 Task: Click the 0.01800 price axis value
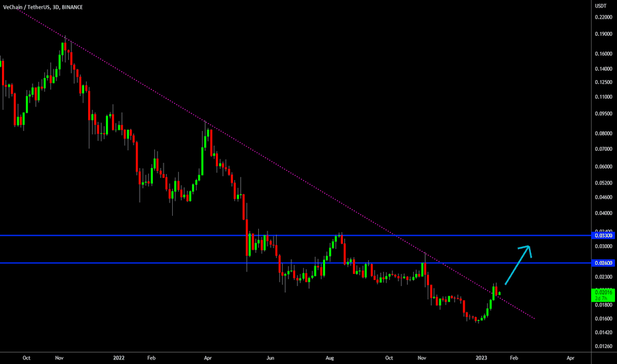click(604, 305)
